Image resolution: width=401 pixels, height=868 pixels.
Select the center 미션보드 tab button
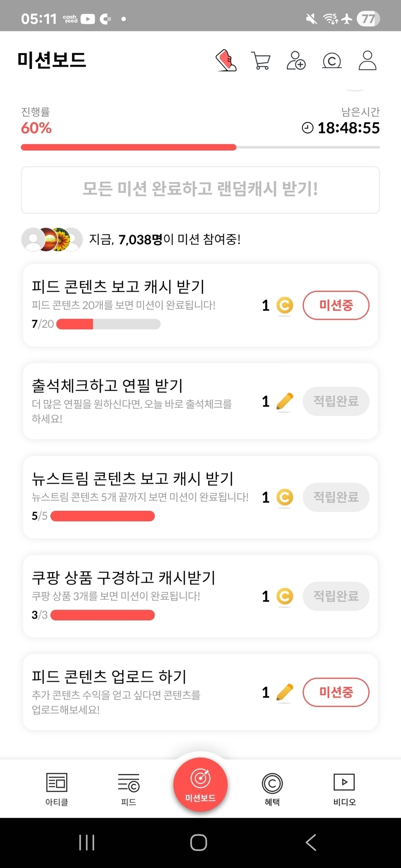tap(200, 784)
